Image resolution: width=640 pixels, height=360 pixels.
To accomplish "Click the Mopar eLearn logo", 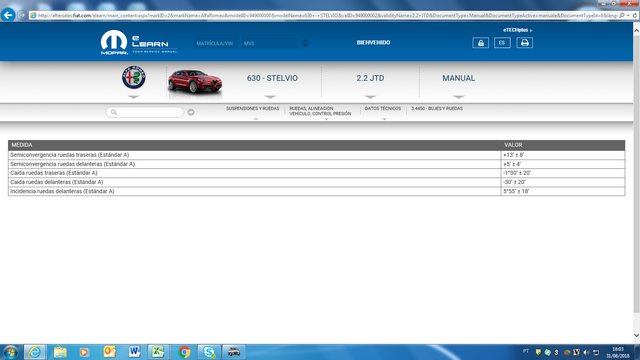I will pyautogui.click(x=139, y=42).
